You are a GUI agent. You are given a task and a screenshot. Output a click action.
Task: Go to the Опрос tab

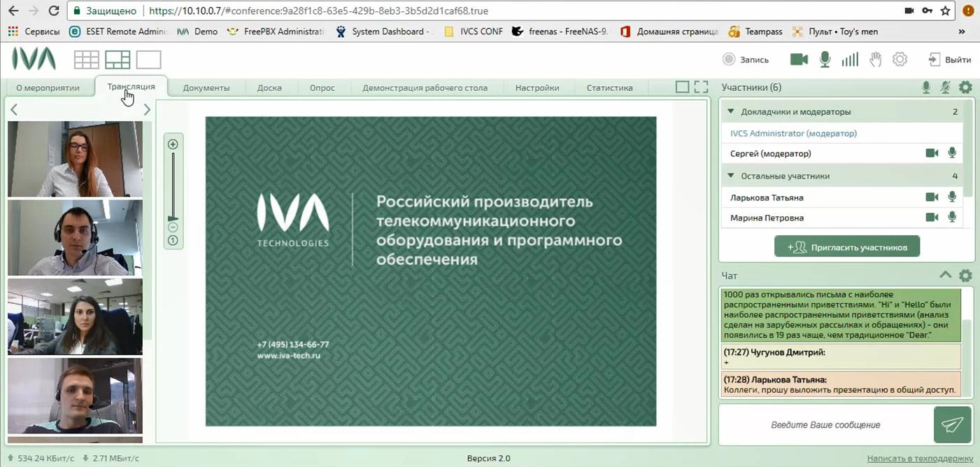tap(322, 88)
